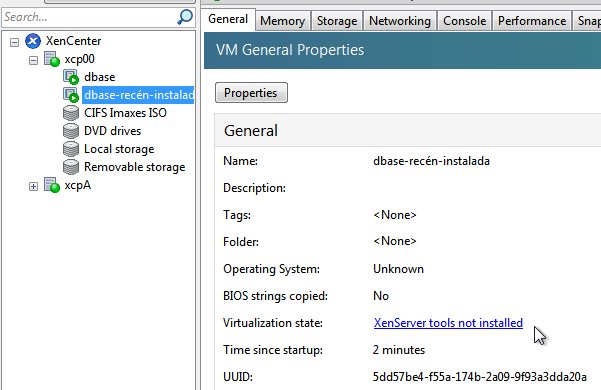Select the xcpA host label

(77, 185)
